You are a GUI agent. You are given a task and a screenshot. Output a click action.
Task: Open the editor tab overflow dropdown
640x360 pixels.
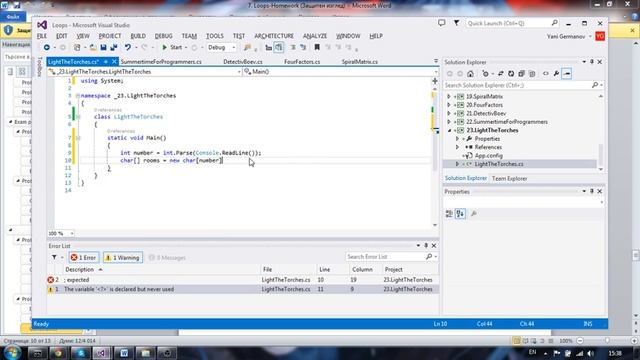coord(436,61)
